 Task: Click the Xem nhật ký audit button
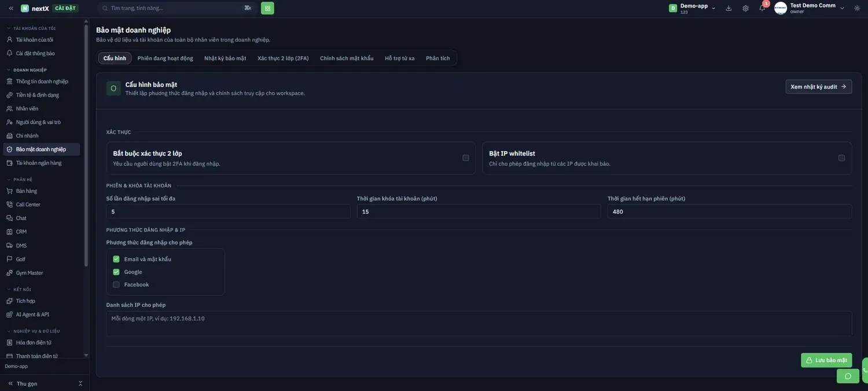point(819,87)
